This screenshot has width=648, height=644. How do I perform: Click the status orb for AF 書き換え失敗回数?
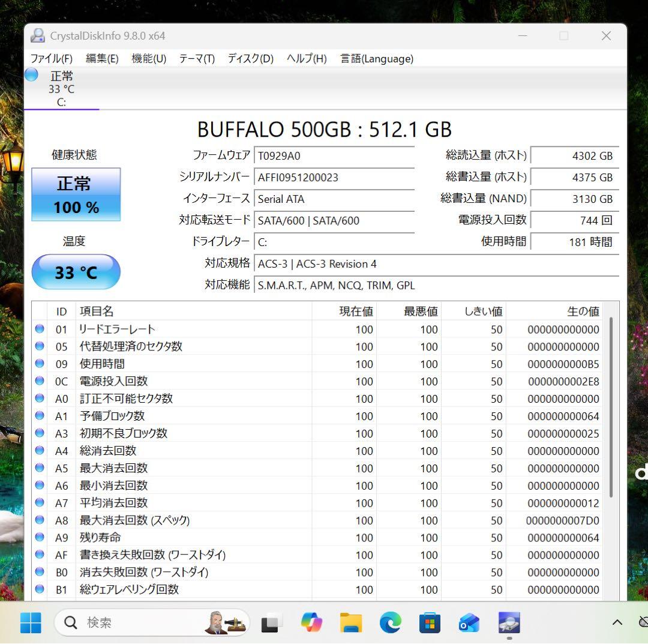click(x=40, y=555)
